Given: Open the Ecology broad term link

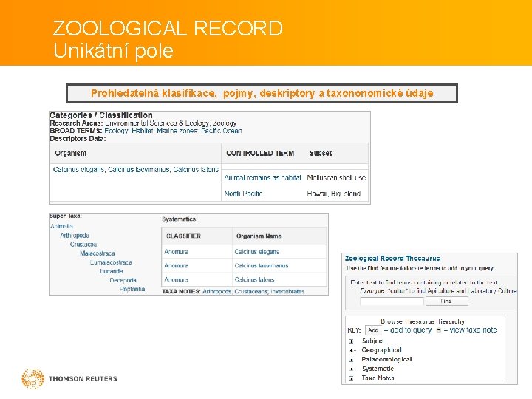Looking at the screenshot, I should click(117, 131).
